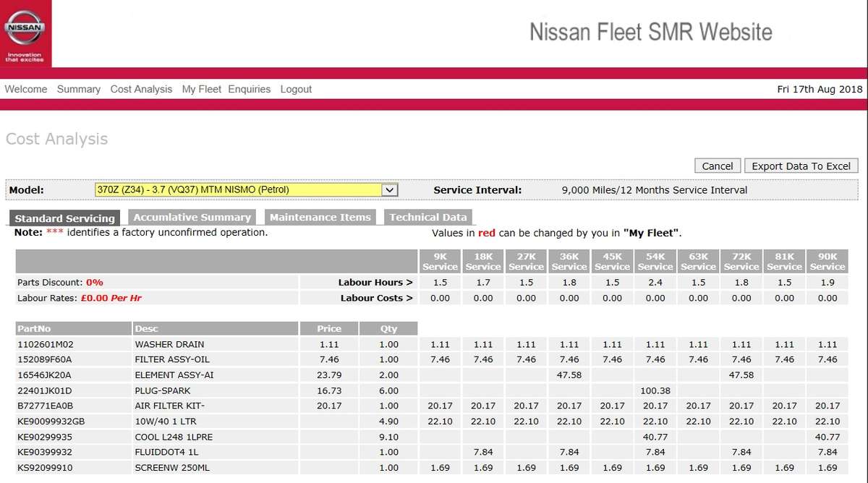Select part number 22401JK01D row
This screenshot has width=868, height=483.
[x=45, y=390]
